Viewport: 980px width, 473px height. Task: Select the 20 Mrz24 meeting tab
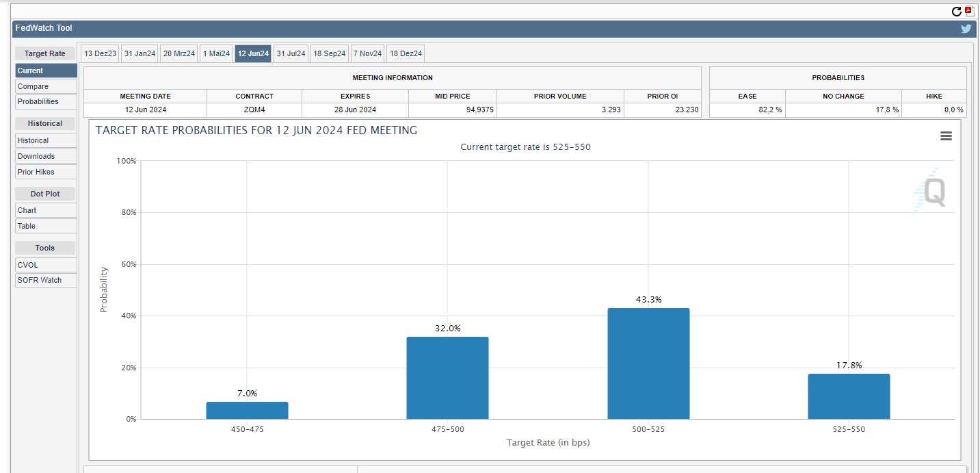(x=179, y=53)
